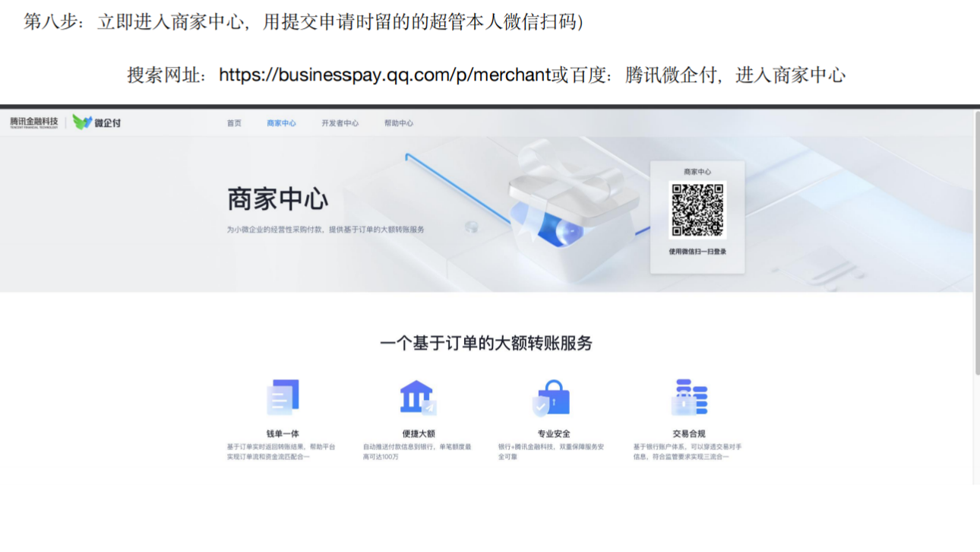Viewport: 980px width, 552px height.
Task: Click the 腾讯金融科技 logo
Action: point(33,122)
